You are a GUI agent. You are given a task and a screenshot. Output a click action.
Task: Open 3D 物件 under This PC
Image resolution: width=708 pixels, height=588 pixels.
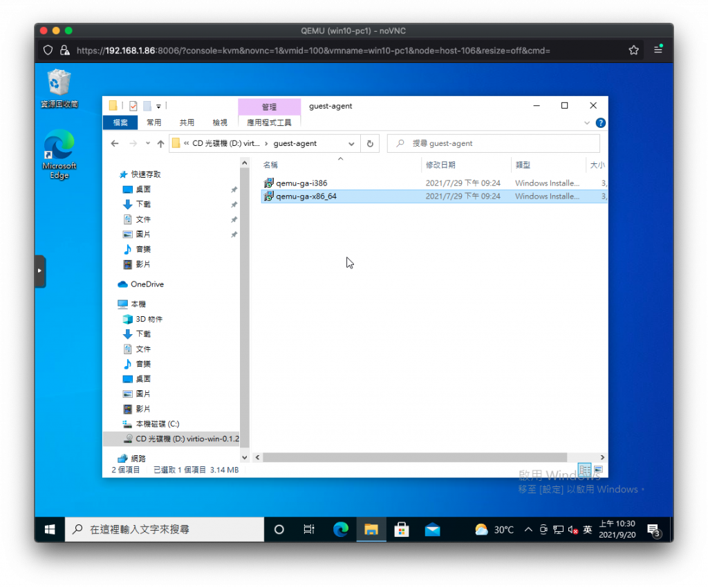click(149, 319)
